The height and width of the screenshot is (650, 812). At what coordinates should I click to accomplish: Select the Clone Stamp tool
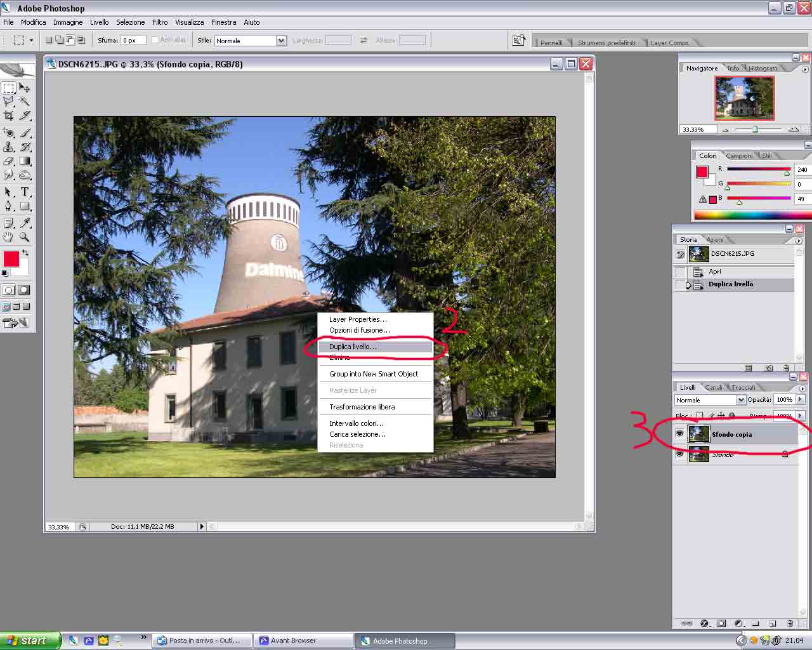[9, 147]
